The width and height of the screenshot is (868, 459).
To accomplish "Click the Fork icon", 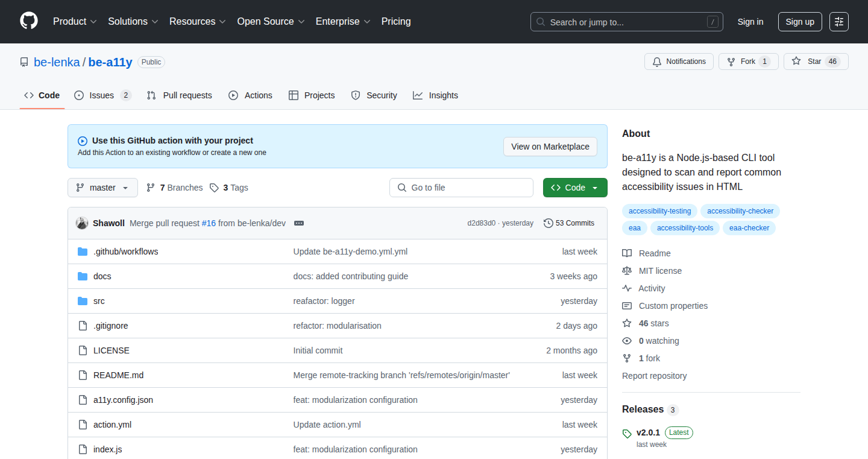I will tap(731, 62).
